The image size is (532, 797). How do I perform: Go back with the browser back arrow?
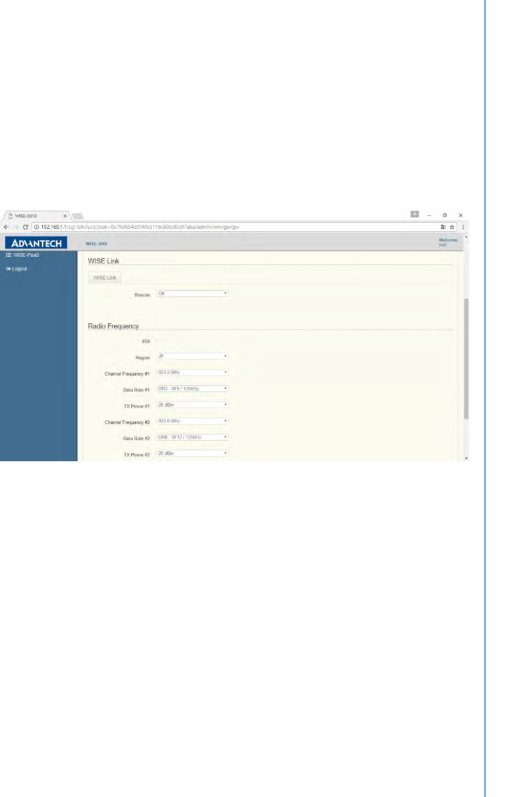pyautogui.click(x=6, y=227)
